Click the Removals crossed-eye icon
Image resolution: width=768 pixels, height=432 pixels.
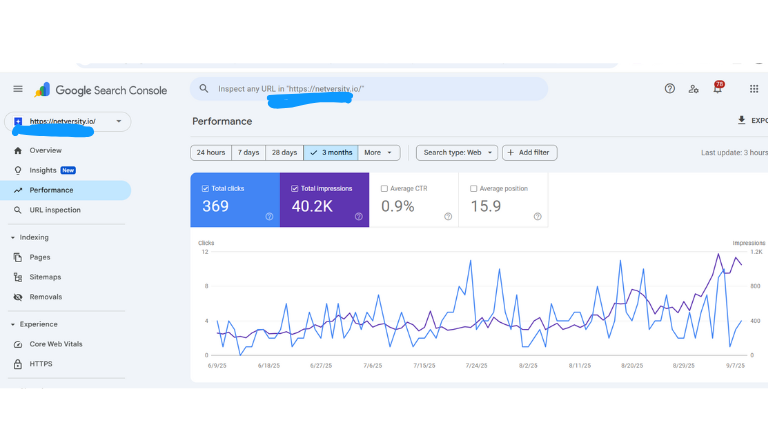[x=18, y=297]
